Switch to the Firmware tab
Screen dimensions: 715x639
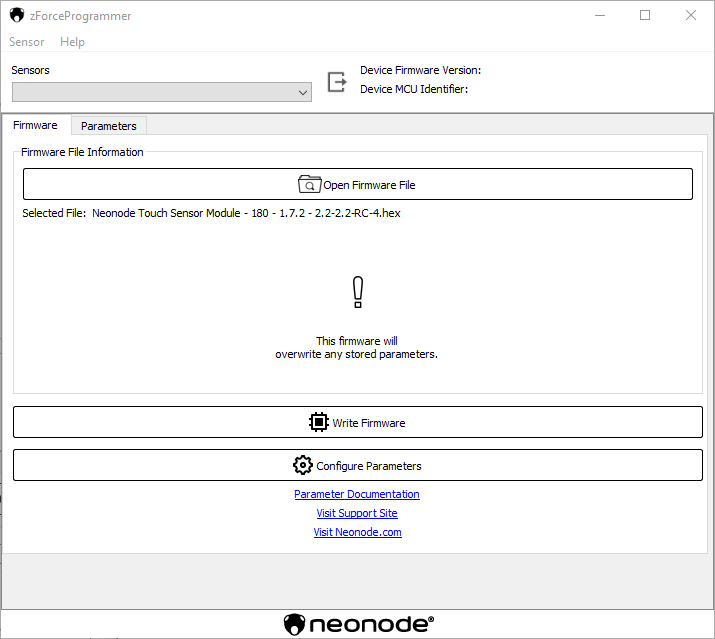(x=35, y=126)
